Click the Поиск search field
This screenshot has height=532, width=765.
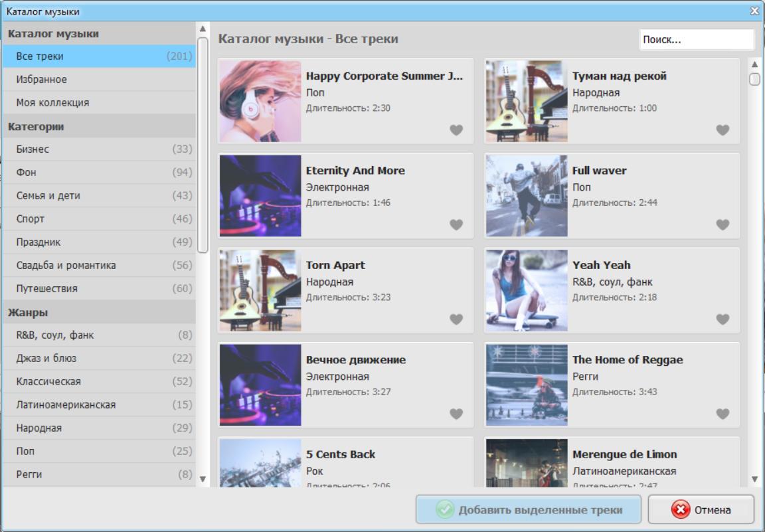click(x=696, y=40)
